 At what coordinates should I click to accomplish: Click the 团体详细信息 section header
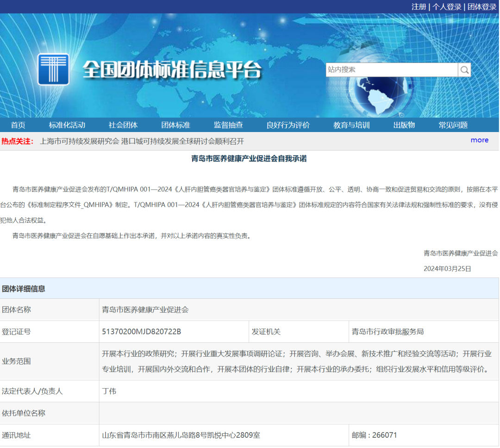tap(250, 289)
